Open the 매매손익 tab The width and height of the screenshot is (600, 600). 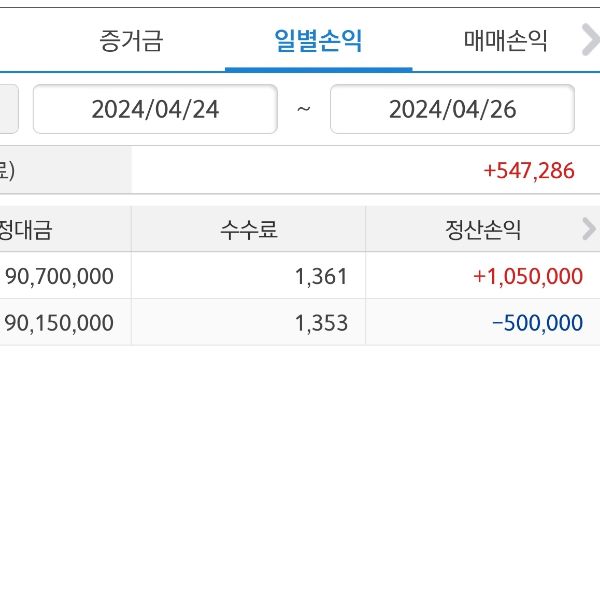coord(506,41)
